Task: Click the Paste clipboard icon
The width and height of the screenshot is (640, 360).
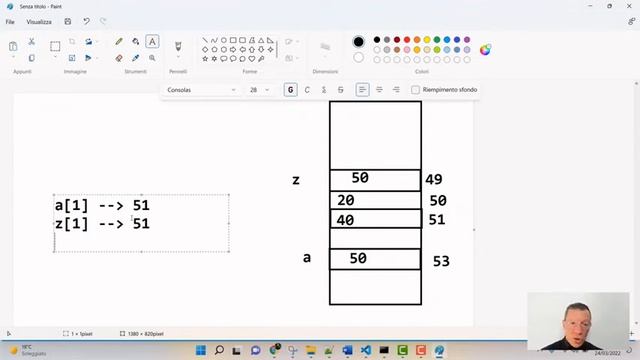Action: (x=13, y=46)
